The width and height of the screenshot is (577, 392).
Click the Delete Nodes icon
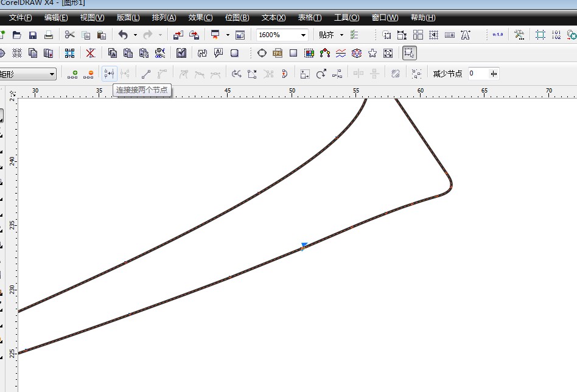tap(90, 74)
